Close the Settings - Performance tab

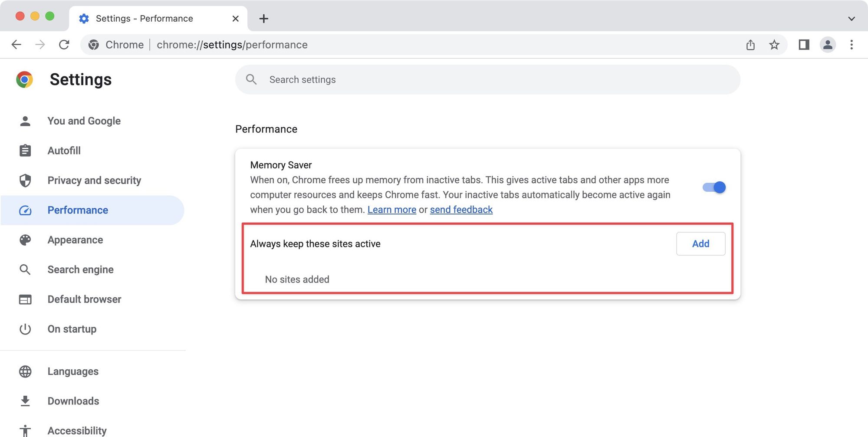(235, 19)
